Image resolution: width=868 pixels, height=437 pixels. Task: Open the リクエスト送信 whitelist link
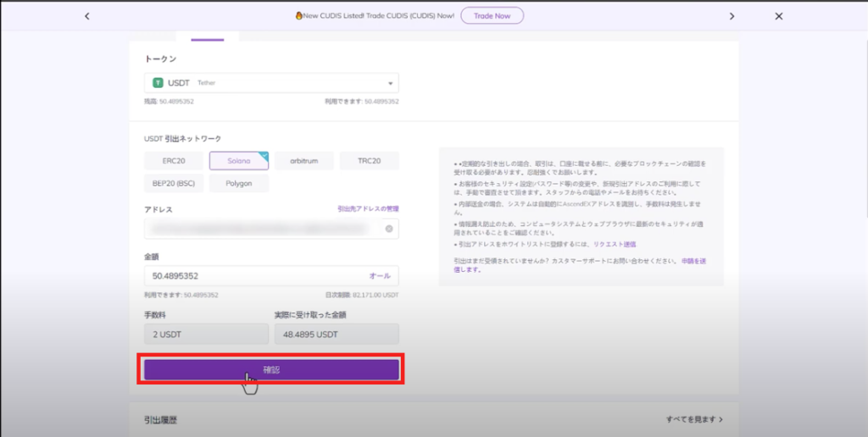pos(615,244)
